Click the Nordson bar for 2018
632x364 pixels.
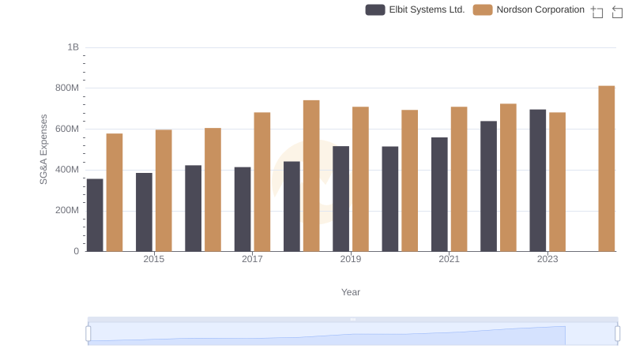click(311, 176)
